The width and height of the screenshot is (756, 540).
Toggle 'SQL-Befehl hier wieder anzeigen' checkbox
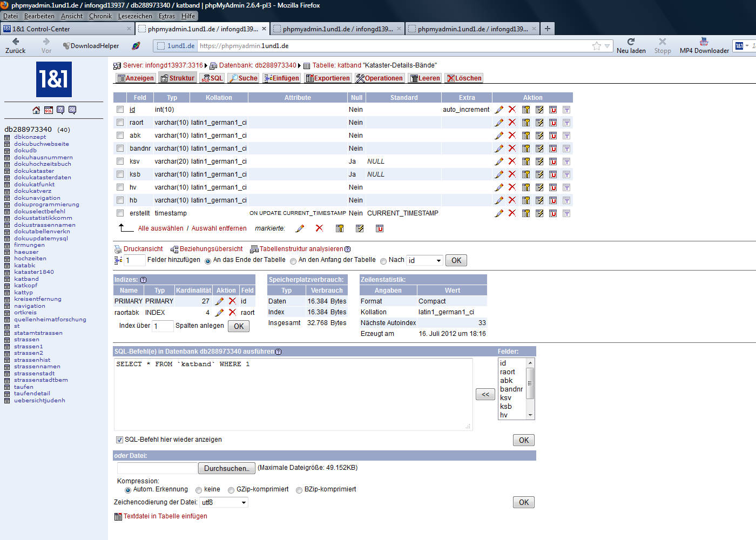119,440
